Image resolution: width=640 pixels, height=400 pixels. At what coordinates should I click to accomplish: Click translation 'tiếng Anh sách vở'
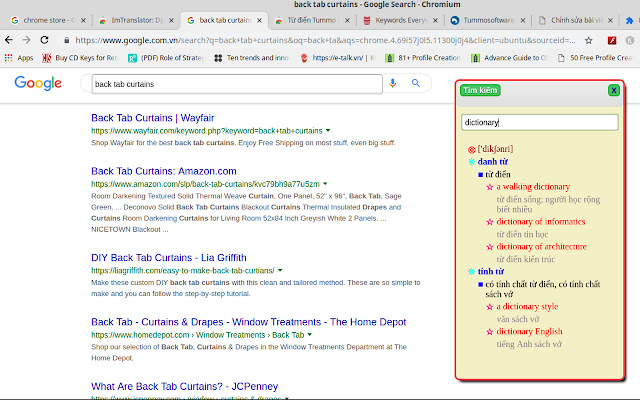point(529,344)
